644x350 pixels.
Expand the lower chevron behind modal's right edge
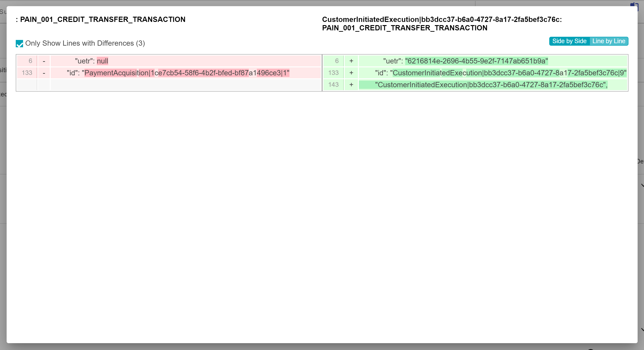click(x=642, y=330)
